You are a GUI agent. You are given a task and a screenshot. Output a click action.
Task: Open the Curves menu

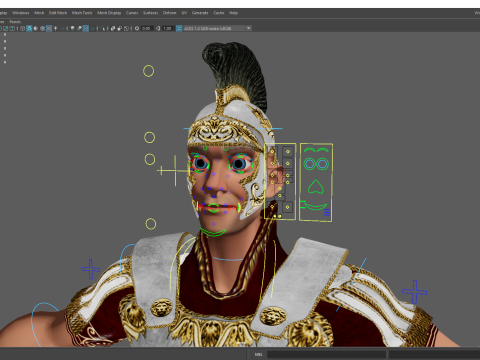132,13
